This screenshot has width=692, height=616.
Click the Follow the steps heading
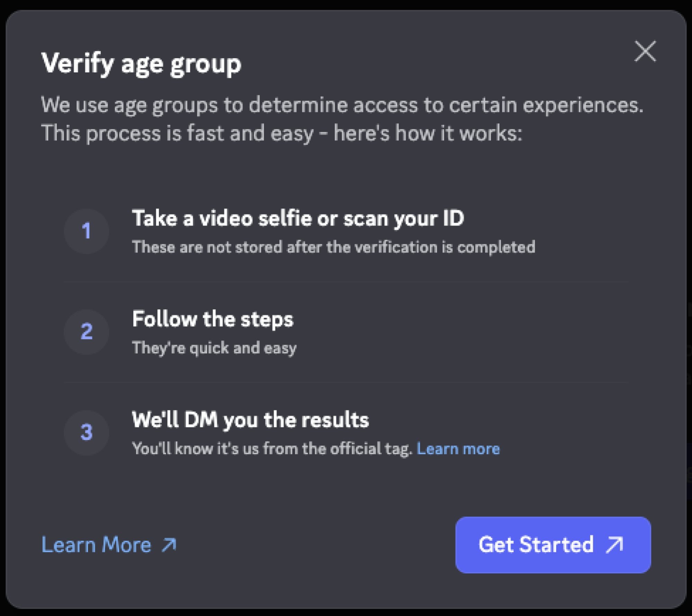(x=213, y=319)
